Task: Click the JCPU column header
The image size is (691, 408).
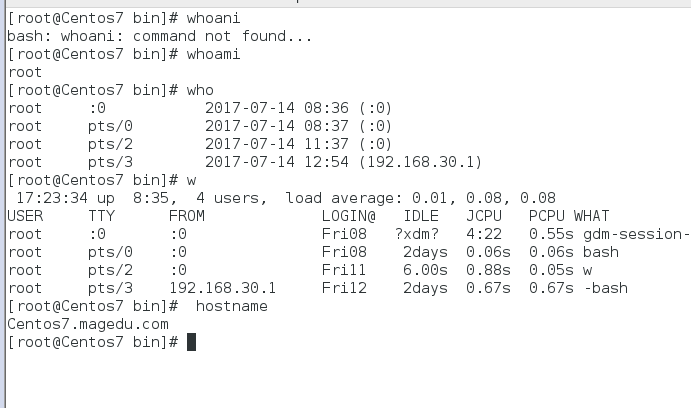Action: click(x=484, y=216)
